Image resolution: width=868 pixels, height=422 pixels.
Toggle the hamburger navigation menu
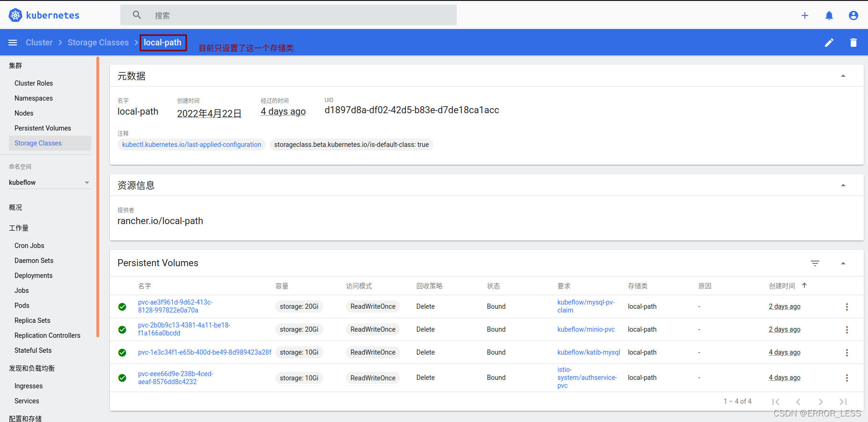point(13,43)
